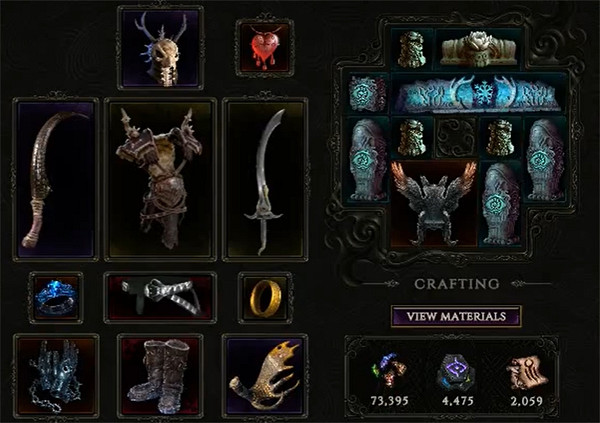Click the red heart amulet slot

[264, 47]
